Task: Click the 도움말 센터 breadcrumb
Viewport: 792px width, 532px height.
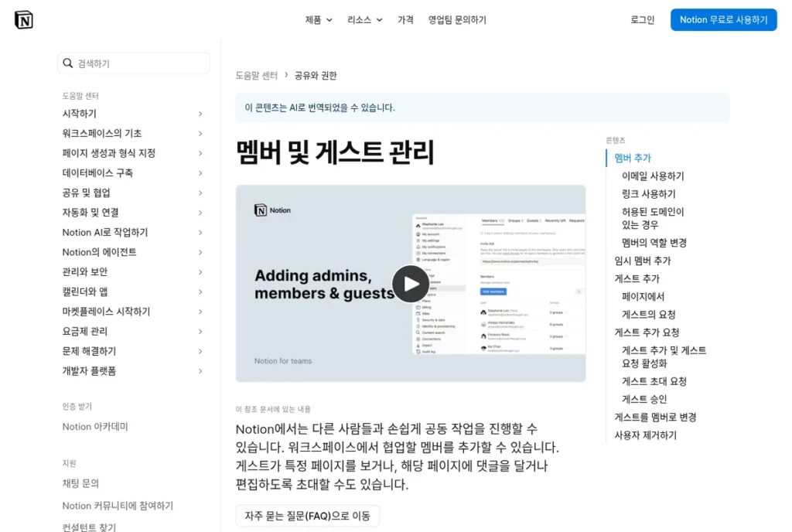Action: click(257, 75)
